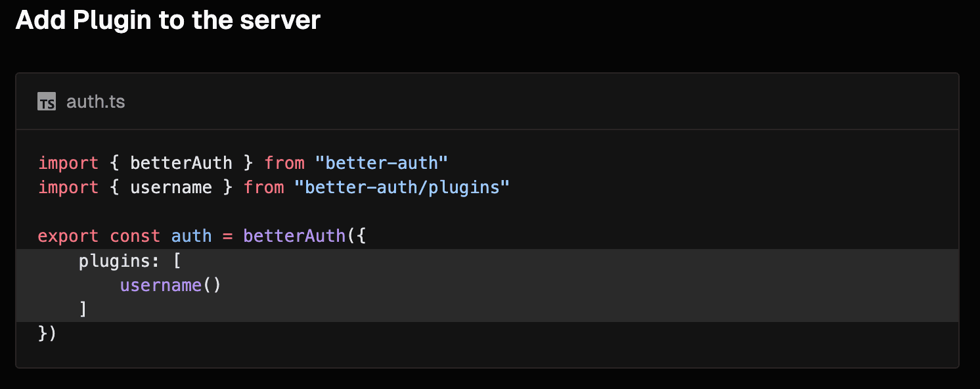Click the export keyword
This screenshot has height=389, width=980.
point(68,236)
